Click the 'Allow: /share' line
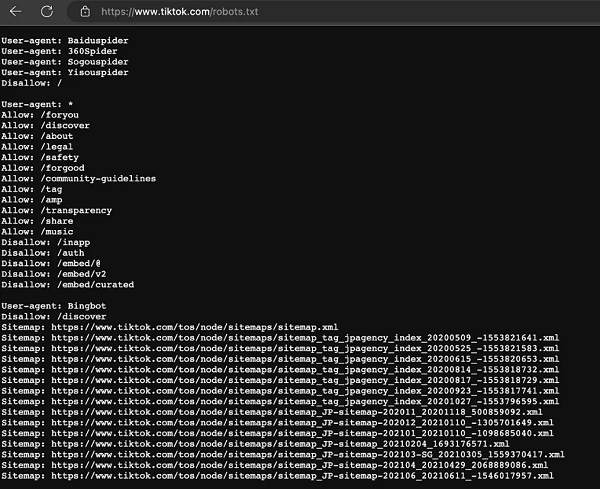The width and height of the screenshot is (600, 489). click(x=37, y=221)
